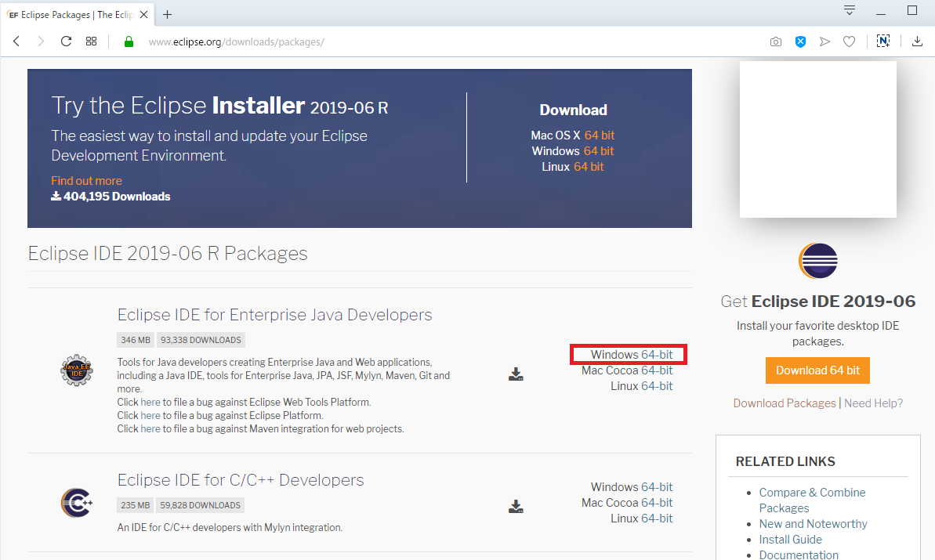Screen dimensions: 935x560
Task: Go back using the browser back arrow
Action: pos(16,41)
